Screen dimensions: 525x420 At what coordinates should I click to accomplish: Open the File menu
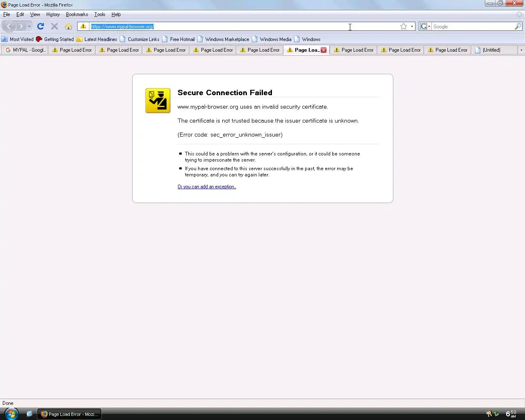click(7, 14)
